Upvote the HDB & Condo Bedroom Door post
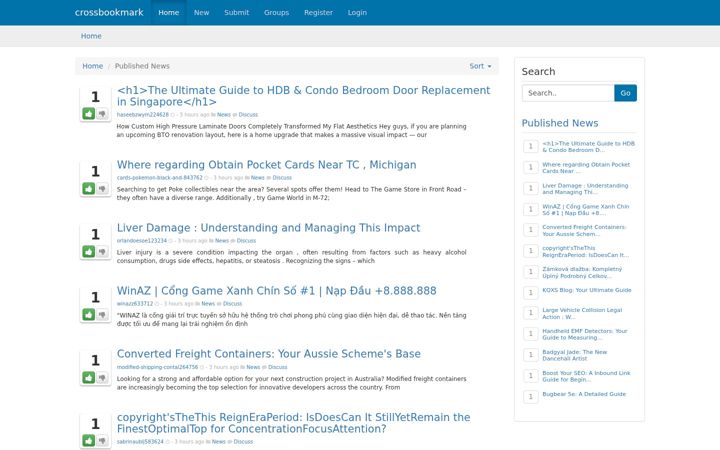 click(x=89, y=113)
